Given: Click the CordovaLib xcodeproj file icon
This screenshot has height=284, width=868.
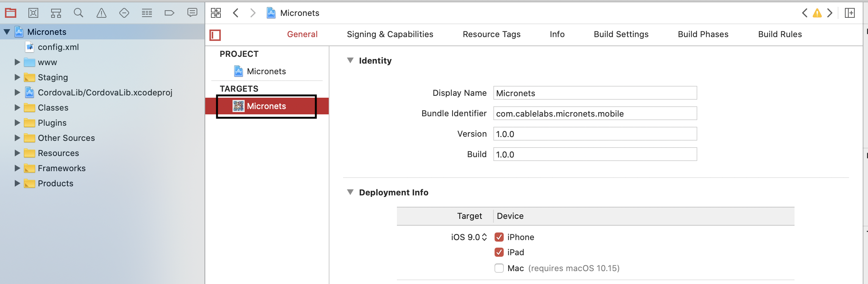Looking at the screenshot, I should click(x=30, y=92).
